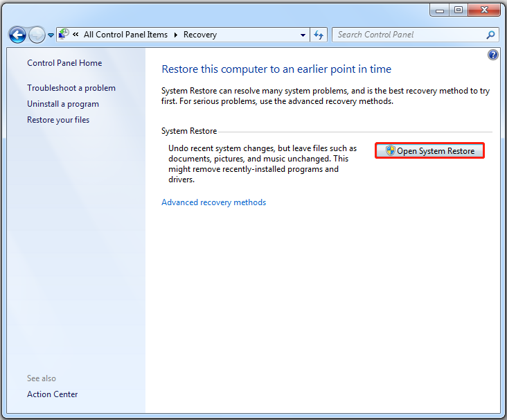Click the Open System Restore button
507x420 pixels.
click(x=429, y=151)
